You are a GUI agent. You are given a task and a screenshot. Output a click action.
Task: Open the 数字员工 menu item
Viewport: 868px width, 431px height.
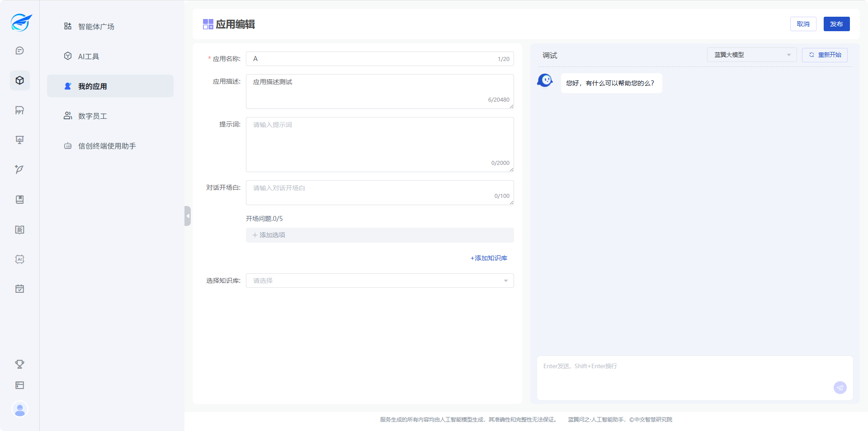point(110,116)
